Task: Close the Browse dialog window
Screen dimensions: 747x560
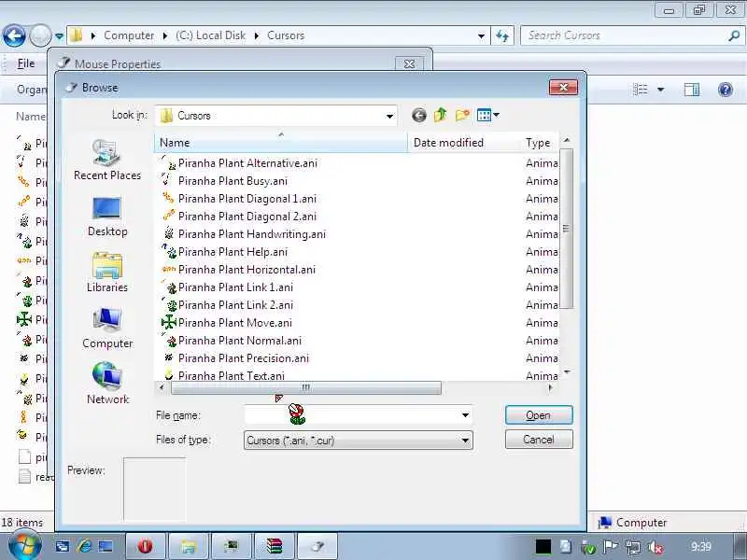Action: 564,88
